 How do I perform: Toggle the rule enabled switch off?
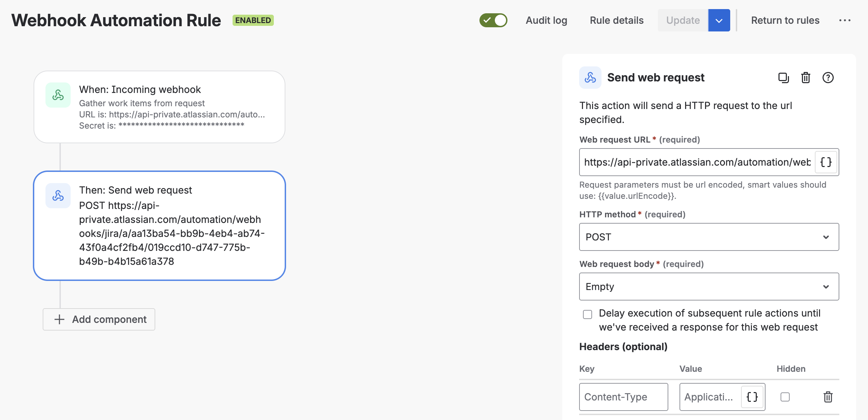pos(493,20)
